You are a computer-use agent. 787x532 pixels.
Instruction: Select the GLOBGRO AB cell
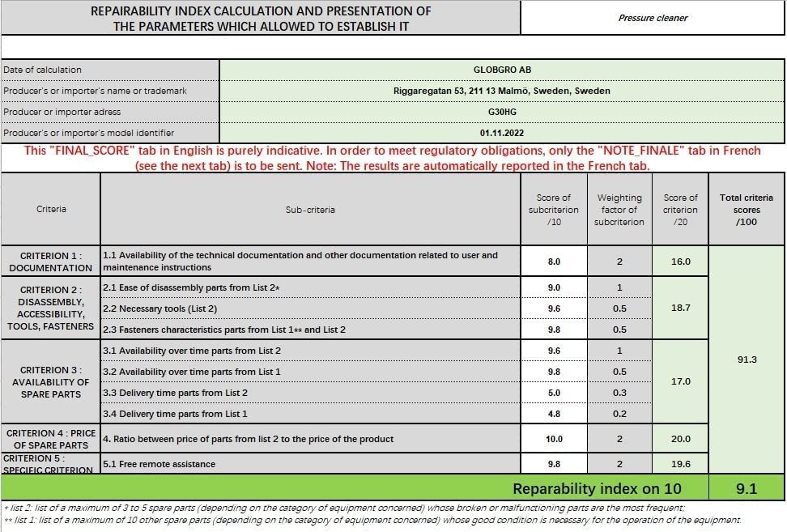click(502, 70)
